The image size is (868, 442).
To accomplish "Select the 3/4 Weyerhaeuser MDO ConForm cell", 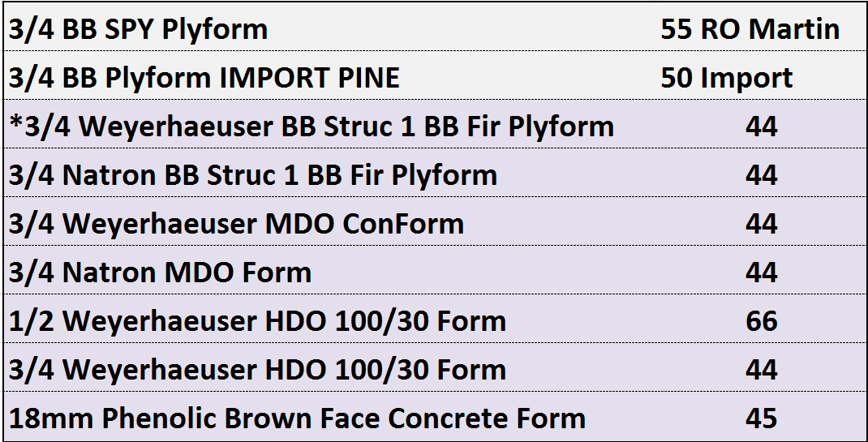I will coord(237,224).
